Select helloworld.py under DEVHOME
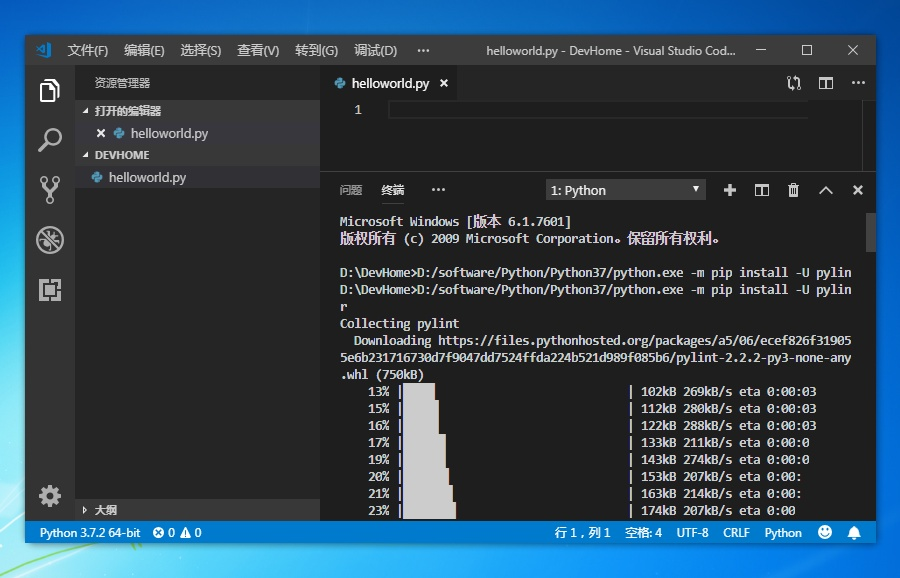 (x=197, y=177)
